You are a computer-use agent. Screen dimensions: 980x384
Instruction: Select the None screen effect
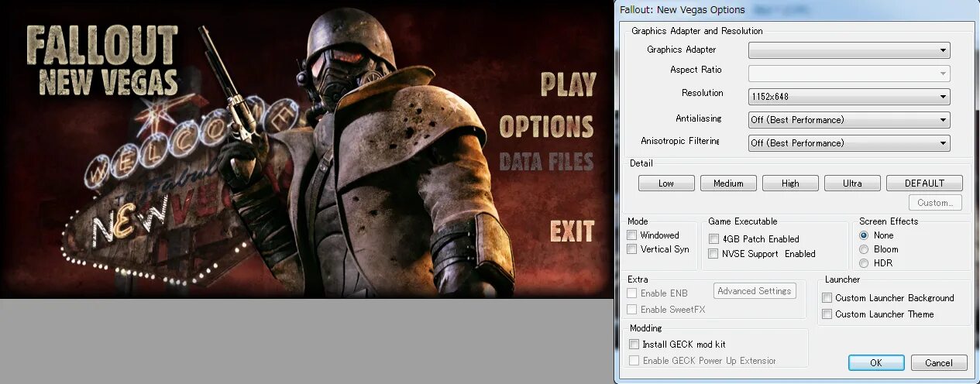pyautogui.click(x=864, y=235)
